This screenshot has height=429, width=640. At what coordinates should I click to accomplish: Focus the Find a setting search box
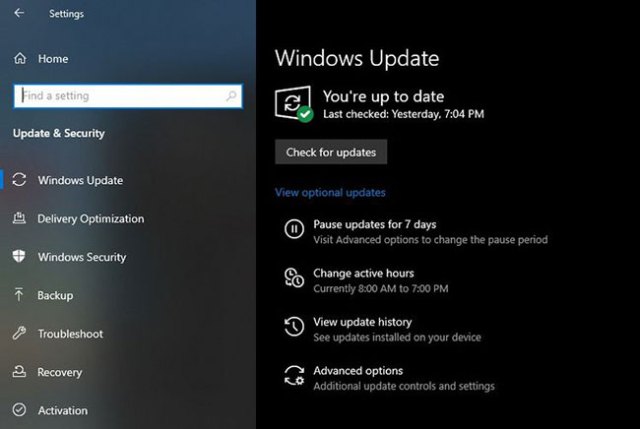tap(128, 96)
